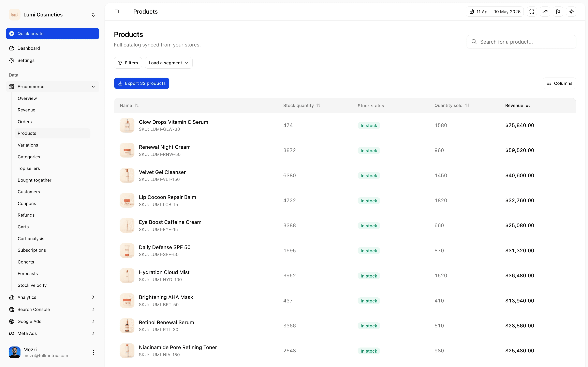
Task: Click Eye Boost Caffeine Cream image
Action: pos(127,225)
